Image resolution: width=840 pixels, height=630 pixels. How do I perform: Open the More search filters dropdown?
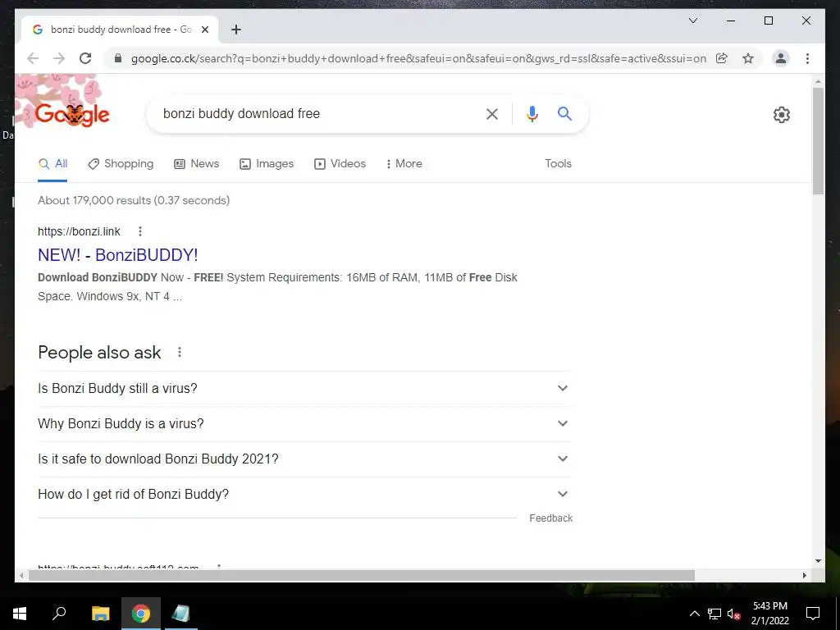point(404,164)
